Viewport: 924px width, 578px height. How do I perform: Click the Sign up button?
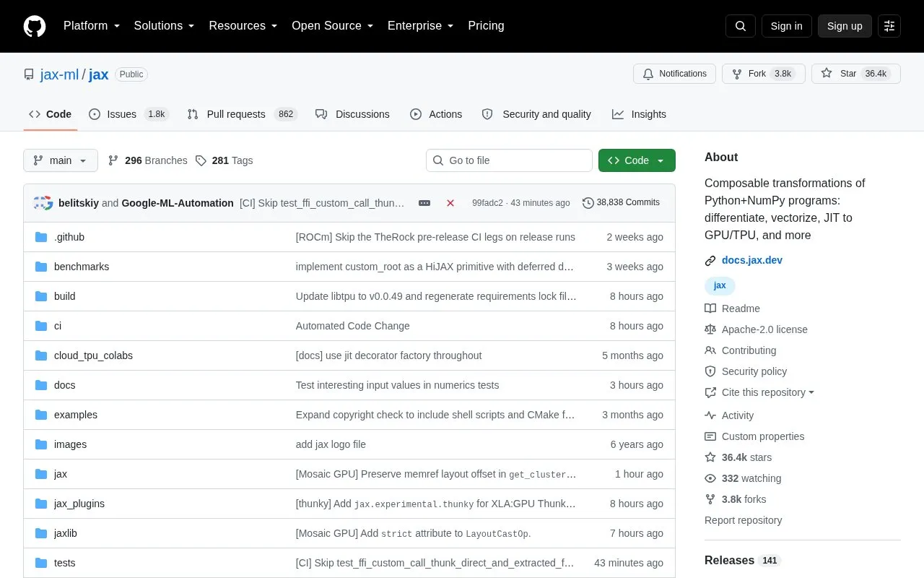pos(845,26)
